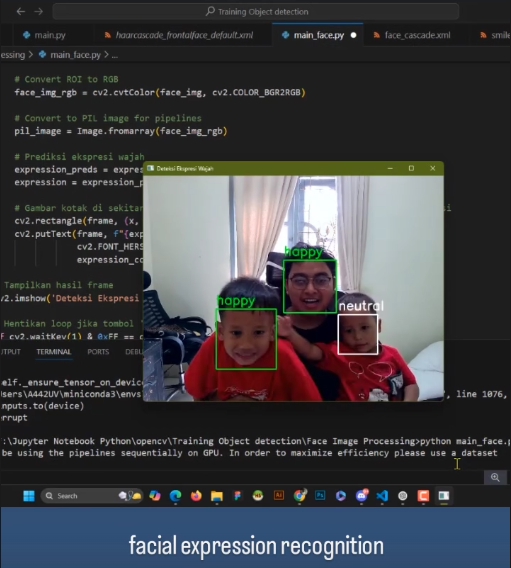Launch Adobe Illustrator from the taskbar
This screenshot has height=568, width=511.
279,495
